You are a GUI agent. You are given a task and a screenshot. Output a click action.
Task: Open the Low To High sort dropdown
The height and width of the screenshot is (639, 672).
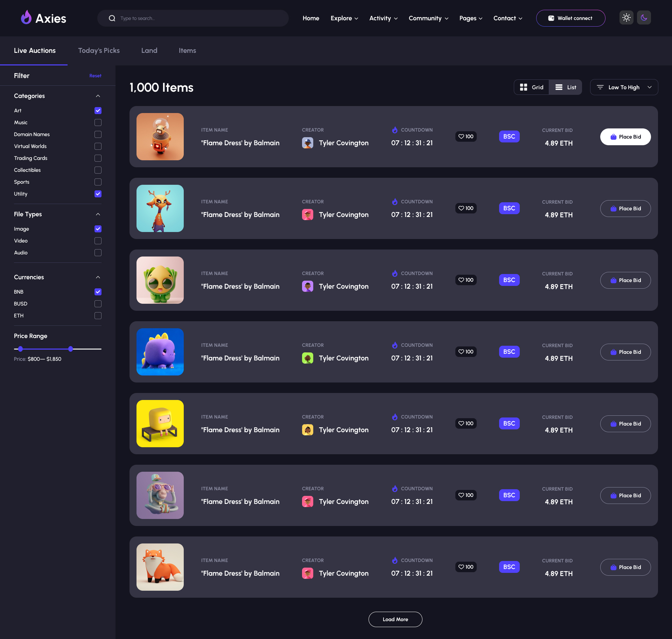coord(624,87)
